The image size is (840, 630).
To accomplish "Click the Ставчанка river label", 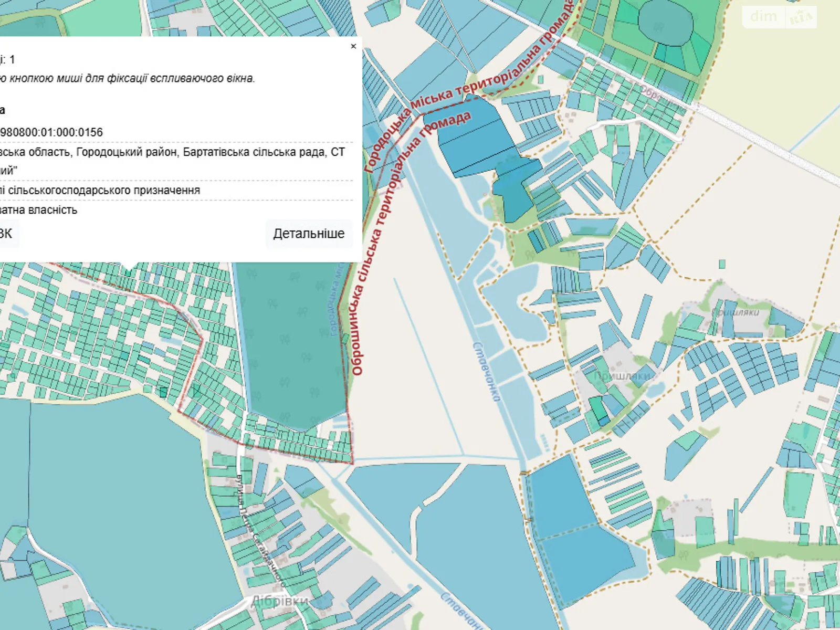I will (x=486, y=372).
